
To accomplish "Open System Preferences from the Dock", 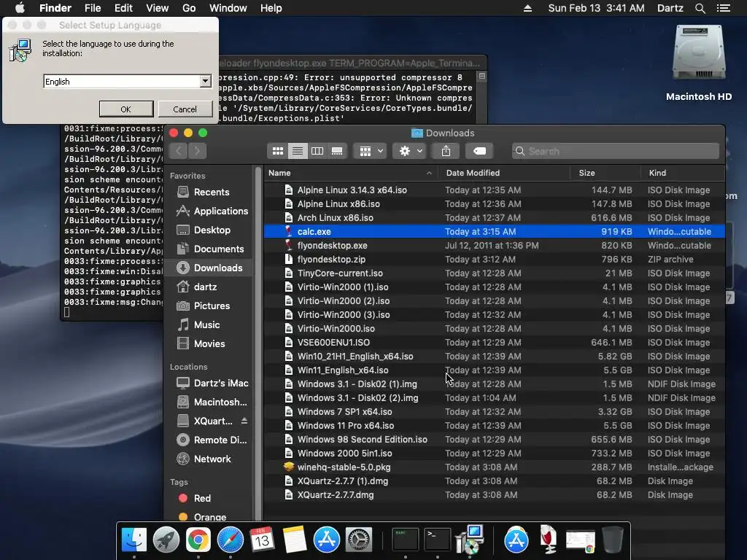I will [x=359, y=540].
